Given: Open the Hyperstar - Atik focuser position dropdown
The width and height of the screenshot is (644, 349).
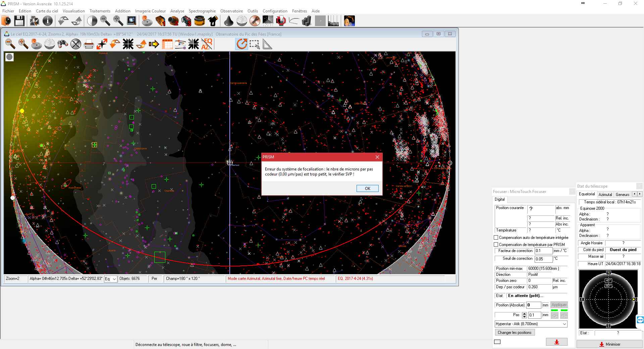Looking at the screenshot, I should [x=565, y=324].
